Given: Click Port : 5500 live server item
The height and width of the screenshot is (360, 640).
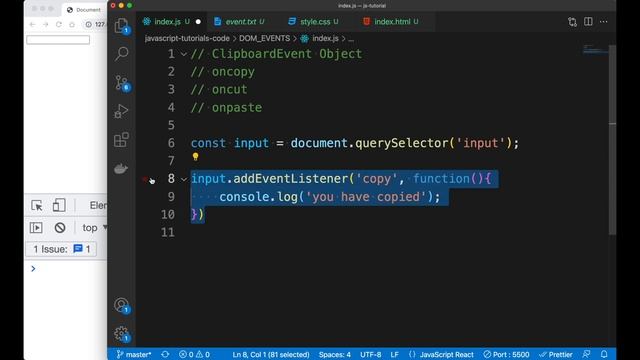Looking at the screenshot, I should tap(506, 354).
